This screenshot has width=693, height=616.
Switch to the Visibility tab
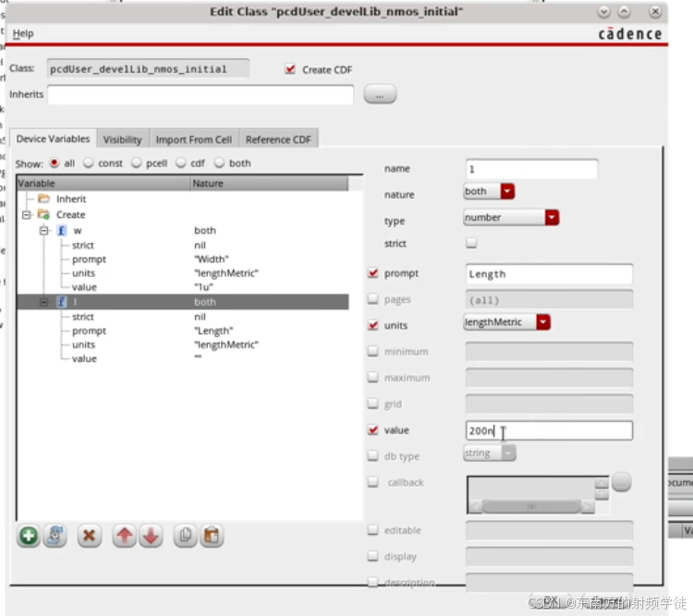pyautogui.click(x=122, y=139)
